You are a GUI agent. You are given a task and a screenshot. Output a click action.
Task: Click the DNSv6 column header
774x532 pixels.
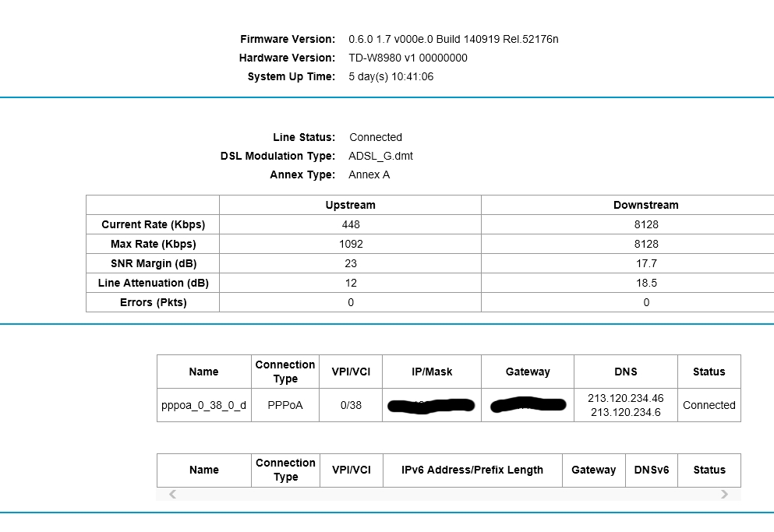click(651, 470)
